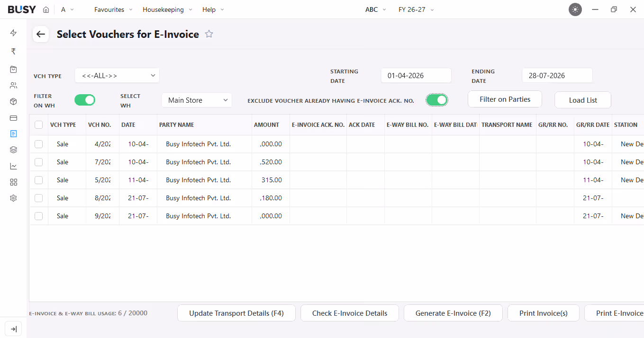Click the STATION column header
Image resolution: width=644 pixels, height=338 pixels.
point(628,125)
